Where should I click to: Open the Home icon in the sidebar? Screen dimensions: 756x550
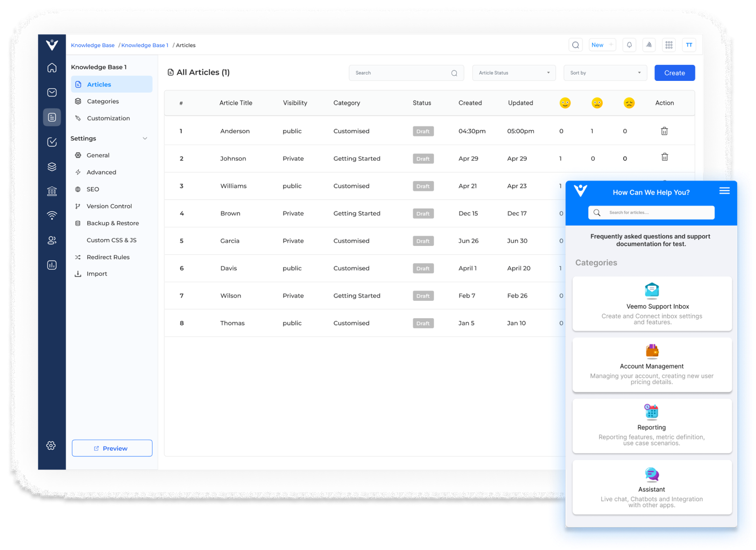coord(52,68)
